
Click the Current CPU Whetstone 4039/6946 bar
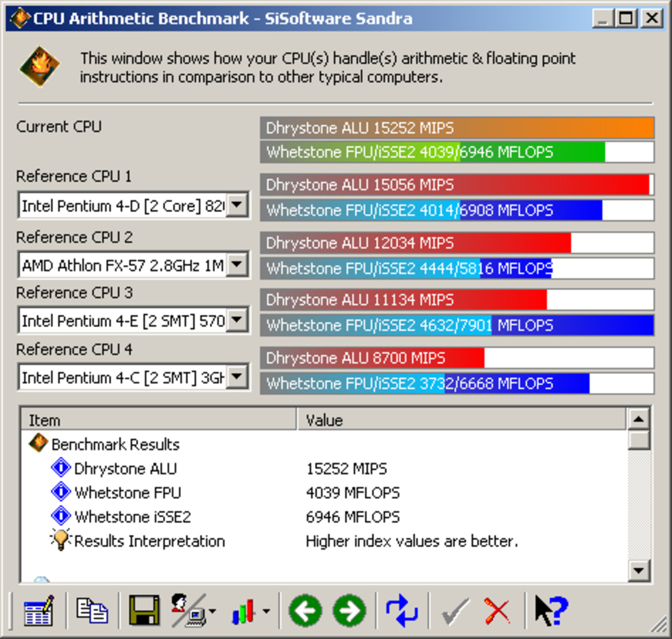pos(457,152)
